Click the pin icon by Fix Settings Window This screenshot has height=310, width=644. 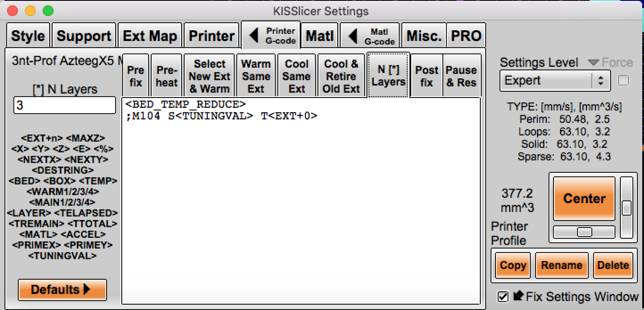click(518, 296)
